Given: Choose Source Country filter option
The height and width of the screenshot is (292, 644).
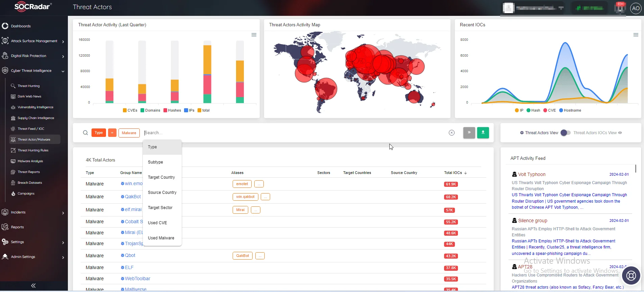Looking at the screenshot, I should point(162,193).
